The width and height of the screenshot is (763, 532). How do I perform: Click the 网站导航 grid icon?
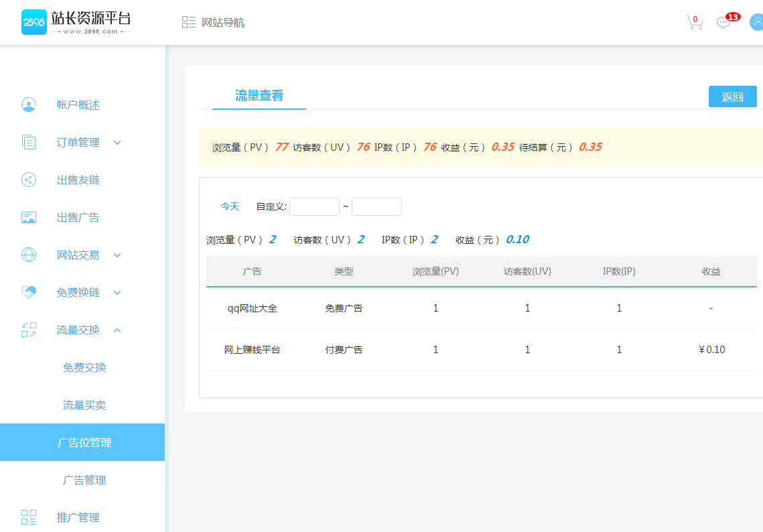click(189, 22)
